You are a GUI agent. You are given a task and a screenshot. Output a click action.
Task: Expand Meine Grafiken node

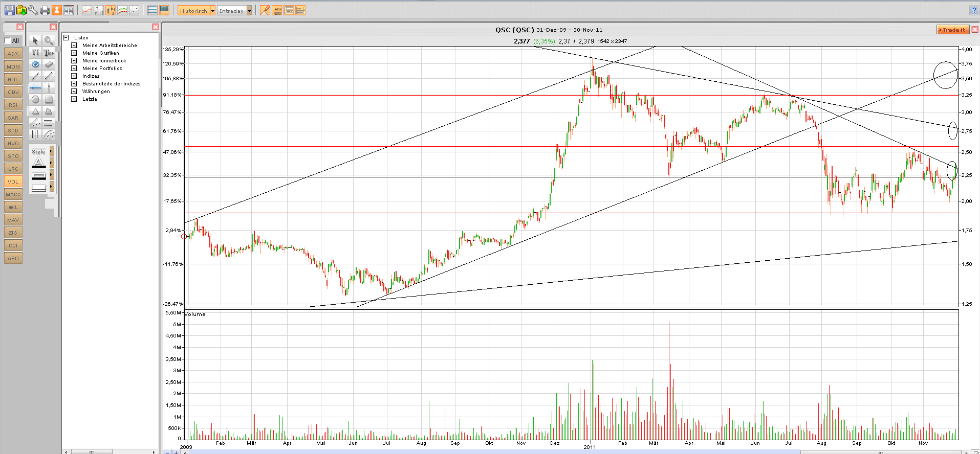(74, 53)
